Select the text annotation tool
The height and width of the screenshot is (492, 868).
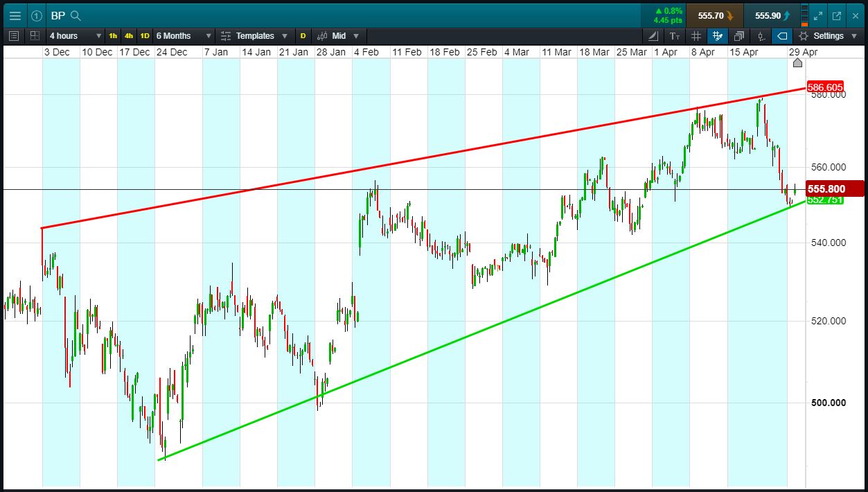(x=675, y=36)
